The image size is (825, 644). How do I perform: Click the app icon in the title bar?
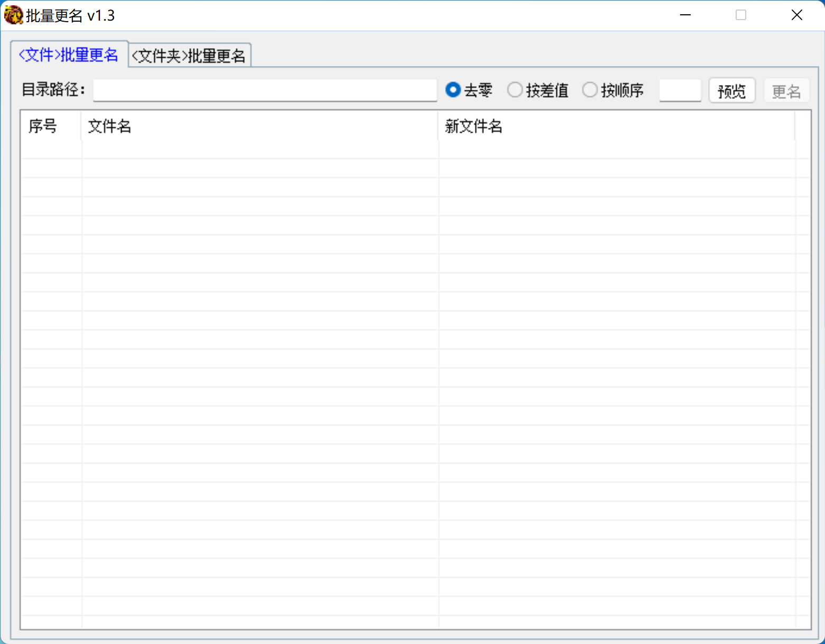[x=13, y=15]
